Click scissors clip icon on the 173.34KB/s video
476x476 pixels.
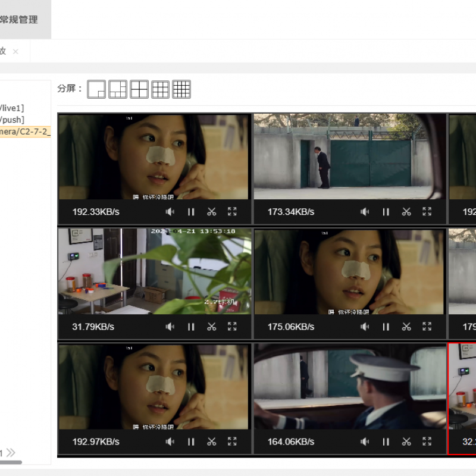click(x=406, y=212)
